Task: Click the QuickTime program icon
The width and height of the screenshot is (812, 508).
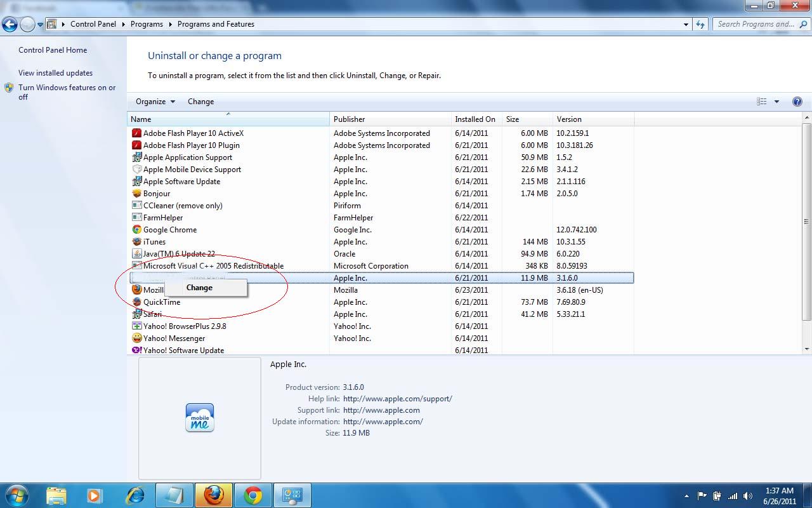Action: 136,302
